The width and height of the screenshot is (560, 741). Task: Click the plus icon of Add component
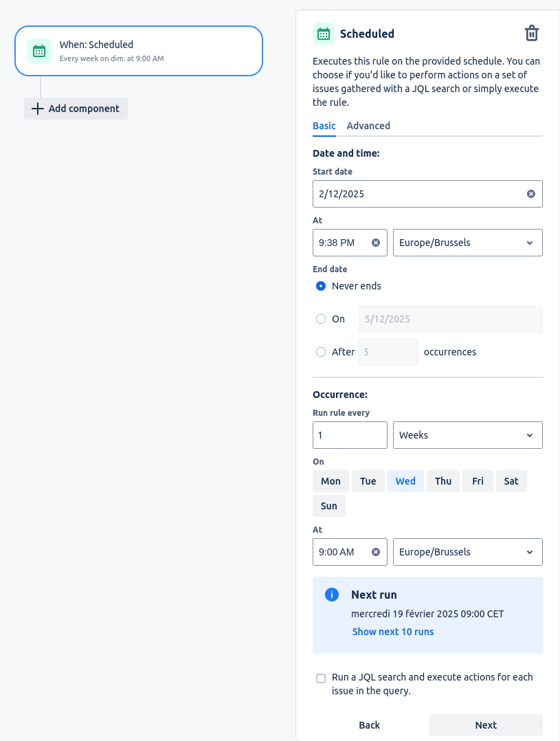click(x=37, y=109)
